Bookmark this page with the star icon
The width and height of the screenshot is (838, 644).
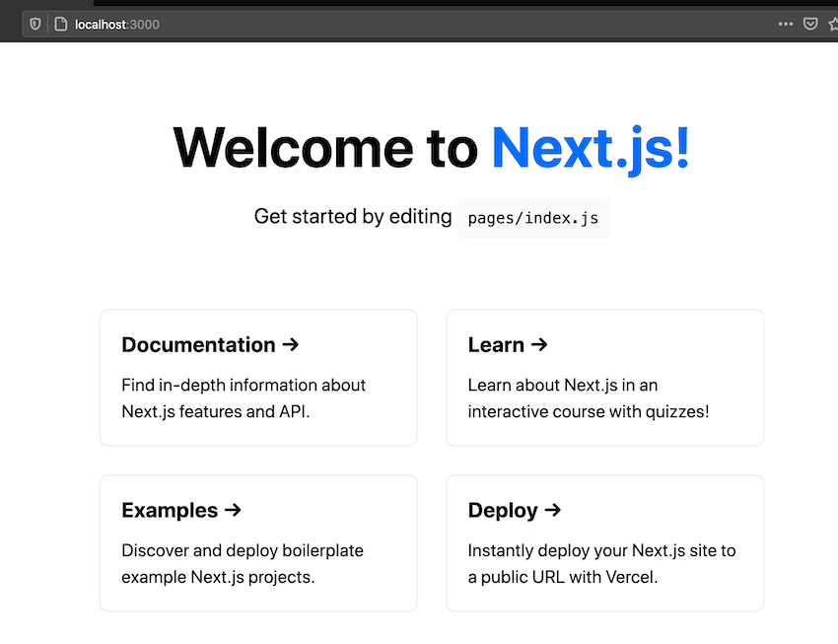click(833, 24)
